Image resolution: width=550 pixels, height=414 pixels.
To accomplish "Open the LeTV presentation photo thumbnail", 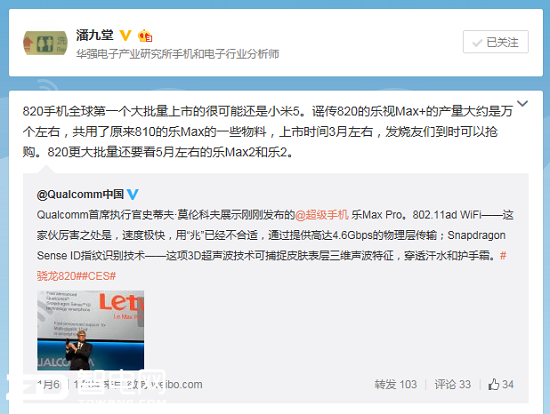I will (x=90, y=330).
